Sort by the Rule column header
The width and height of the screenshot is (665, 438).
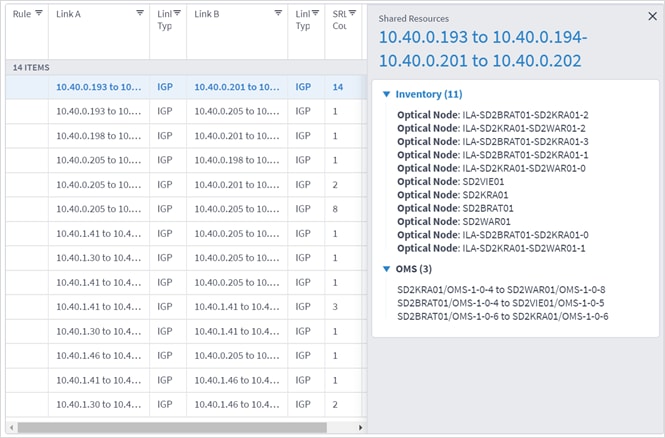[22, 14]
